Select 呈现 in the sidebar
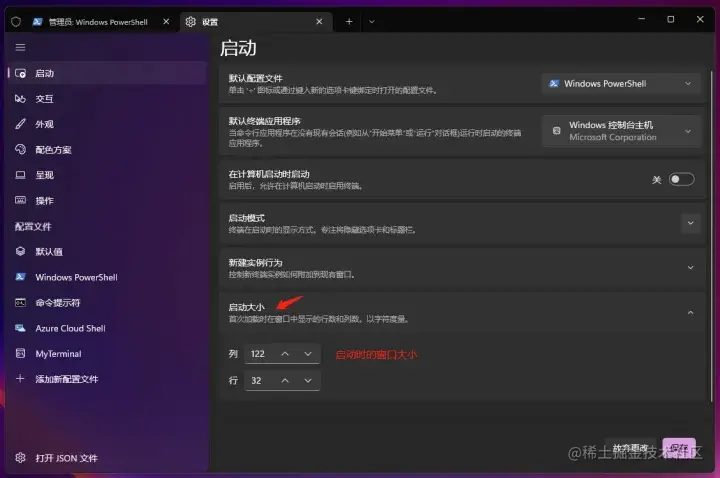The image size is (720, 478). tap(108, 175)
